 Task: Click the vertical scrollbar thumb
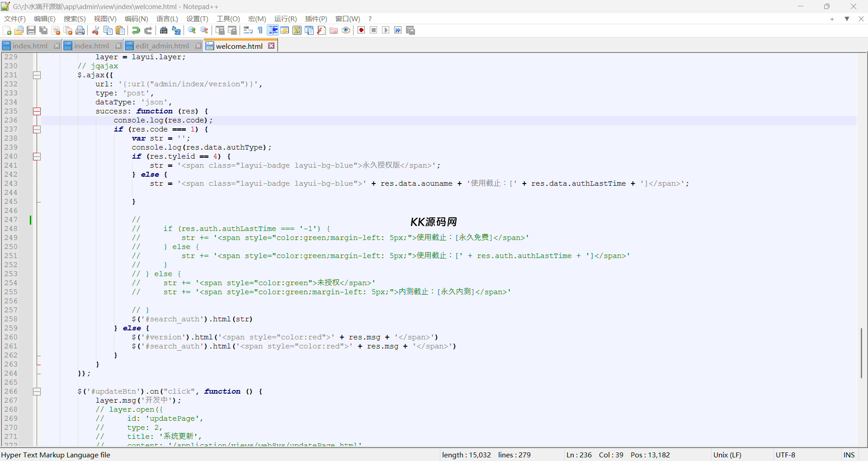click(x=862, y=353)
